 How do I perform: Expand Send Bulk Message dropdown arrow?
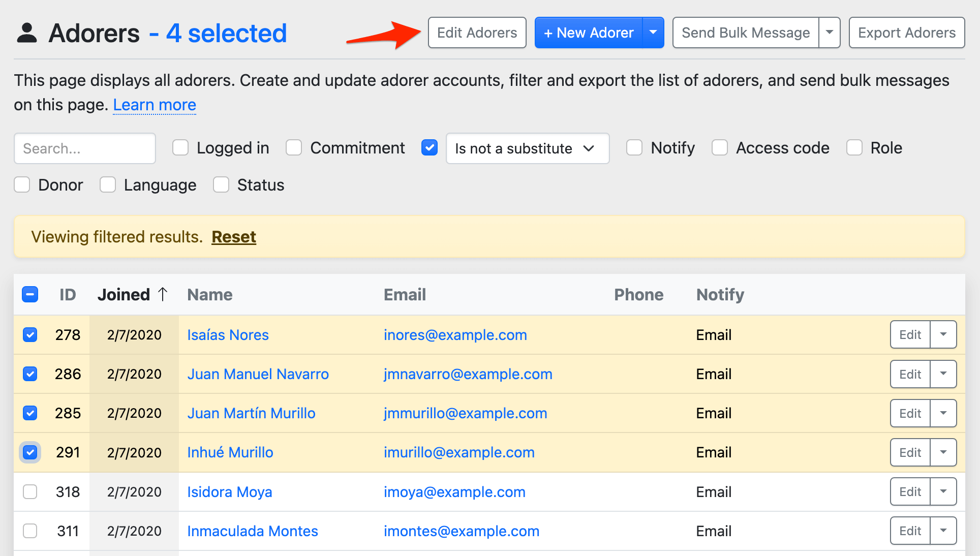[x=830, y=33]
